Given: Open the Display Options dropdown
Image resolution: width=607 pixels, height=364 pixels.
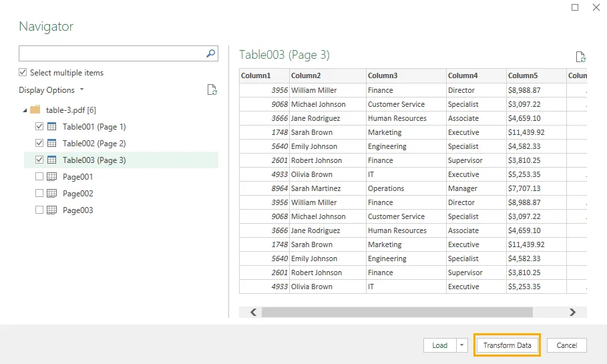Looking at the screenshot, I should coord(51,90).
